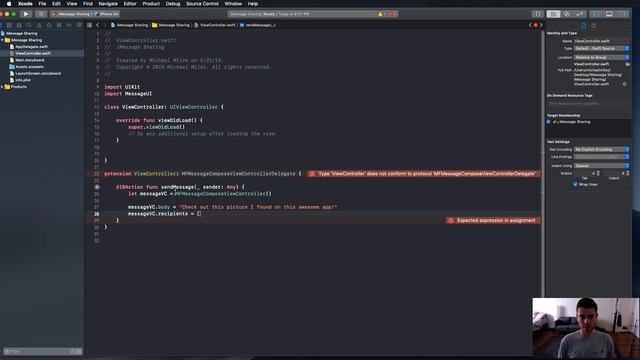Select Info.plist in the navigator

click(23, 80)
